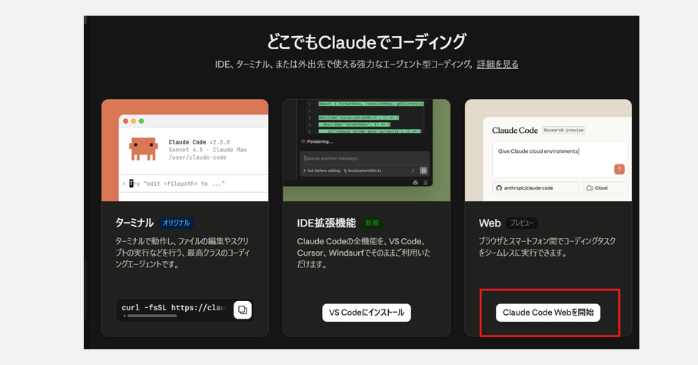
Task: Click the Web card Claude Code preview image
Action: pos(548,150)
